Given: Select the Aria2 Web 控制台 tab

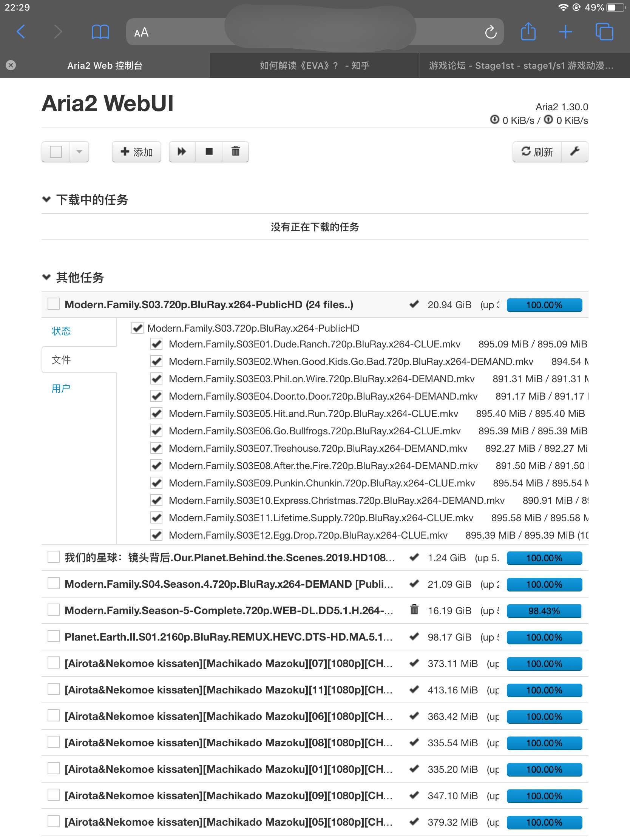Looking at the screenshot, I should pyautogui.click(x=105, y=65).
